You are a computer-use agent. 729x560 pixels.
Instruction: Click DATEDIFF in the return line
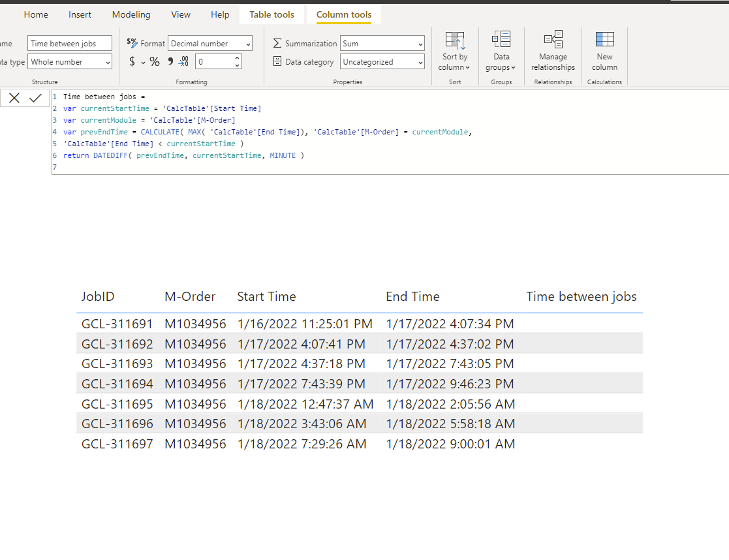(110, 155)
